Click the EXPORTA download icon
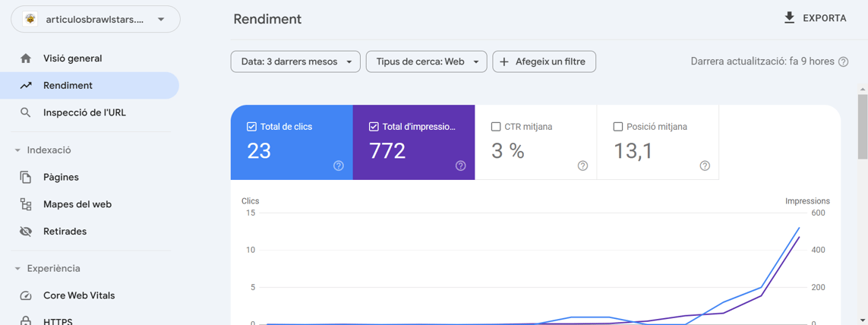Viewport: 868px width, 325px height. pyautogui.click(x=789, y=18)
